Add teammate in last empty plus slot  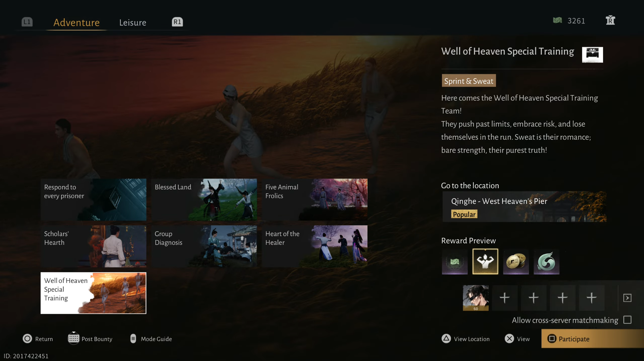591,298
